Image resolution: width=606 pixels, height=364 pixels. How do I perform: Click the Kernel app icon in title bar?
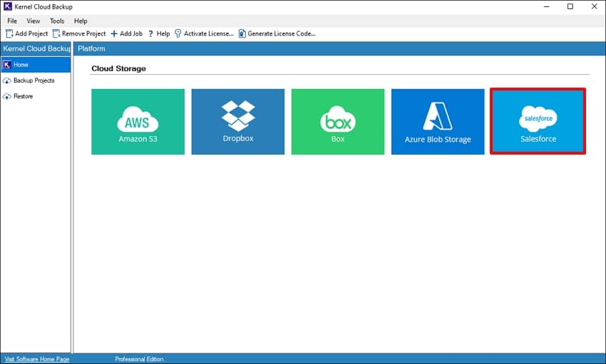[8, 6]
